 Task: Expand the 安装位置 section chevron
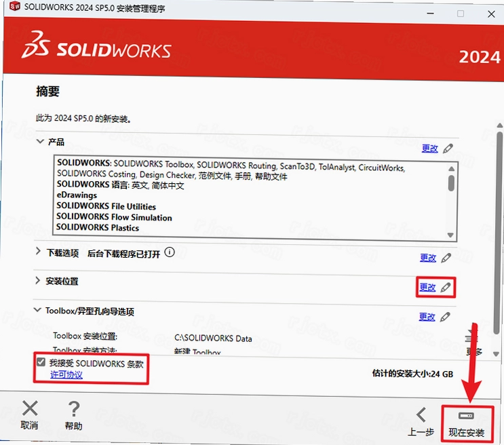click(37, 280)
